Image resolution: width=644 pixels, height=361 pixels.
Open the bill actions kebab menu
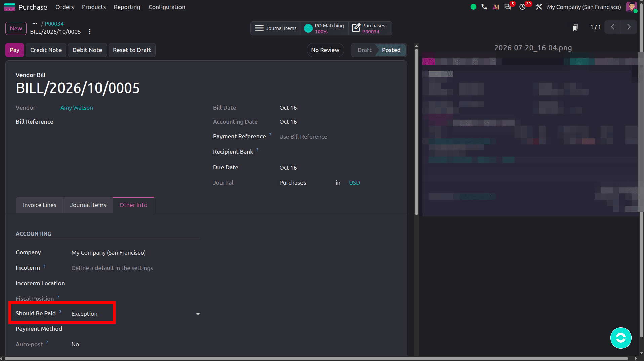tap(90, 32)
